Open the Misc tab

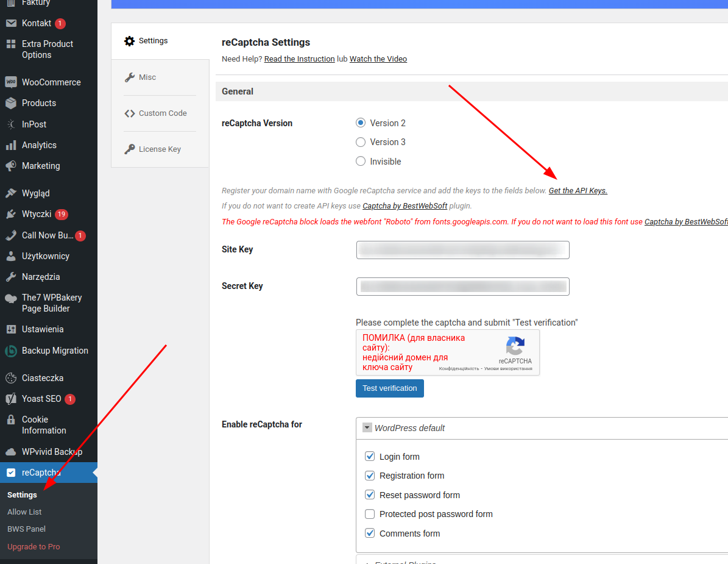[160, 77]
